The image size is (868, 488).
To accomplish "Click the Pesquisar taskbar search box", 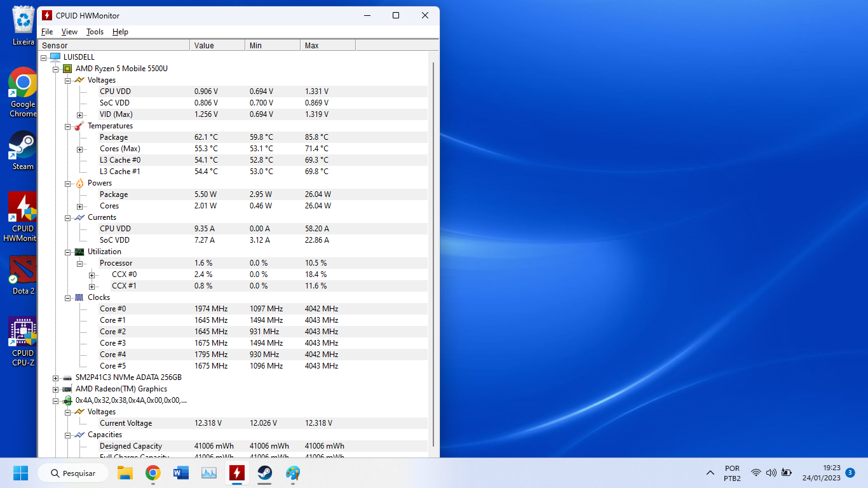I will coord(73,473).
